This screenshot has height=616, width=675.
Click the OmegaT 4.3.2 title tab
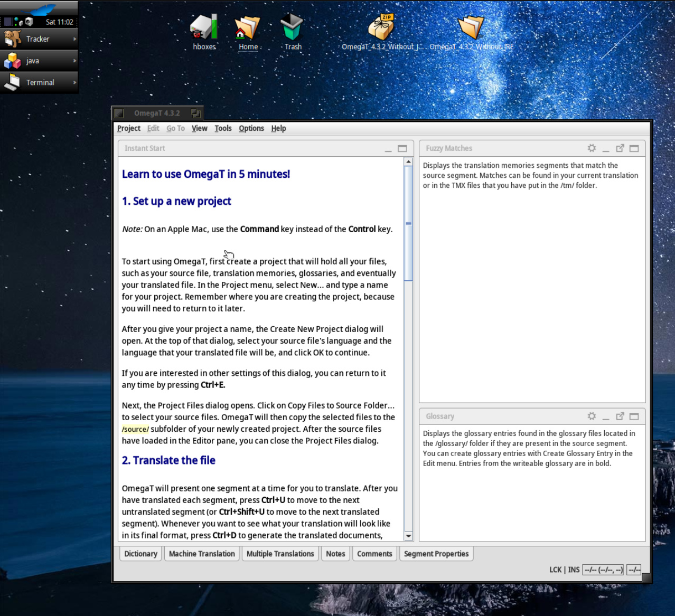coord(157,113)
